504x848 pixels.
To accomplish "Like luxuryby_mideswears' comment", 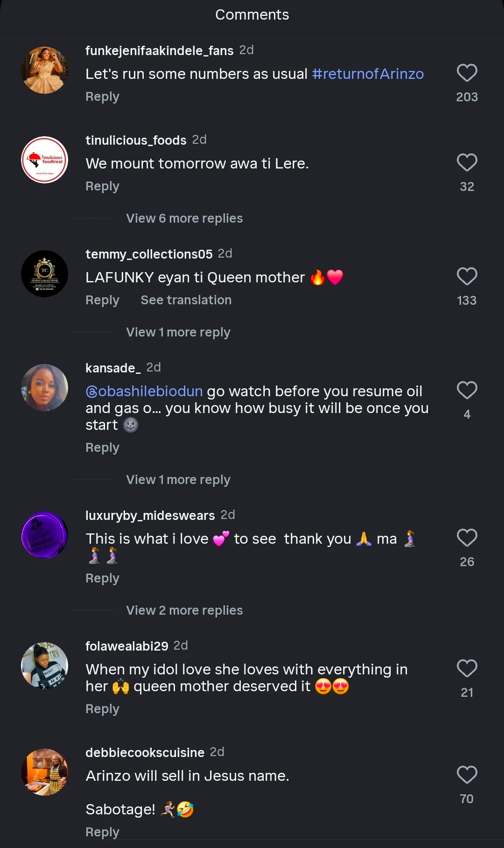I will click(467, 538).
